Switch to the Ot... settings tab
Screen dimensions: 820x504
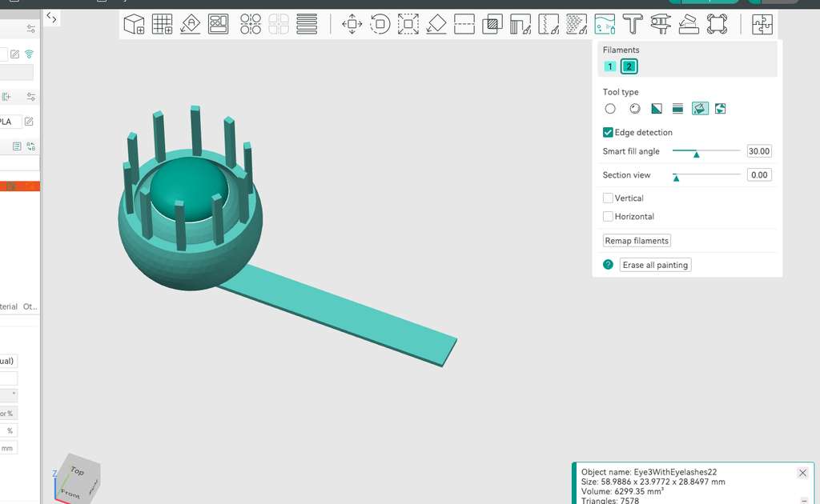coord(30,306)
